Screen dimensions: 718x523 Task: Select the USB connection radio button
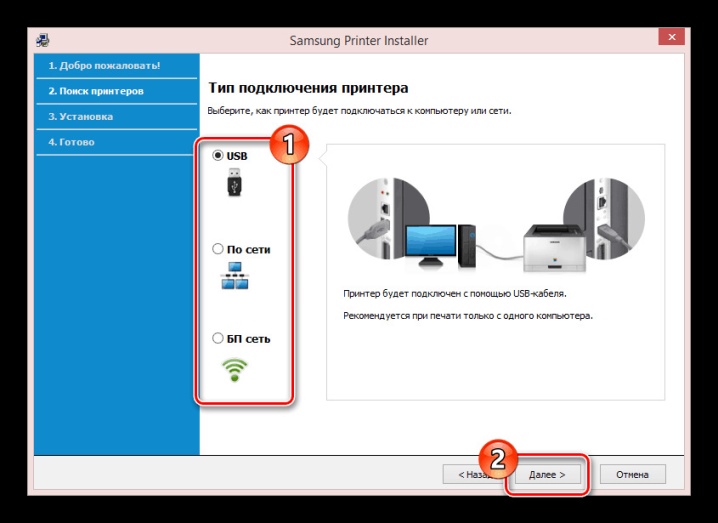pyautogui.click(x=218, y=156)
